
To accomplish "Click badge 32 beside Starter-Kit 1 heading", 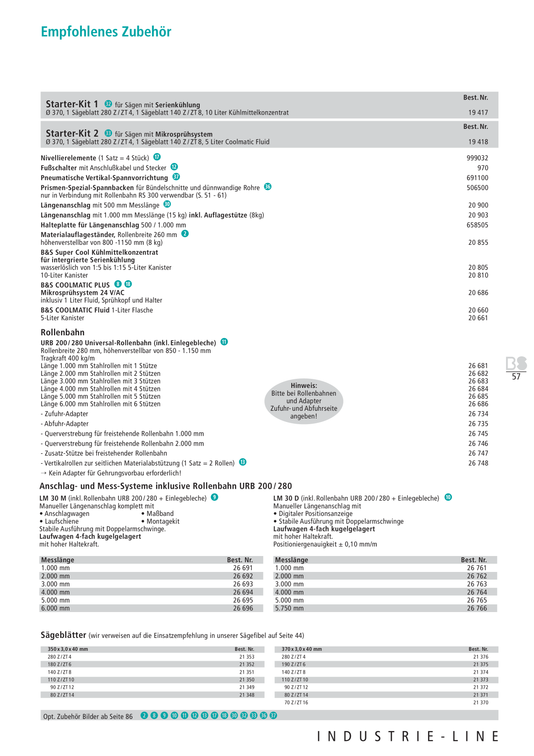I will click(x=109, y=104).
